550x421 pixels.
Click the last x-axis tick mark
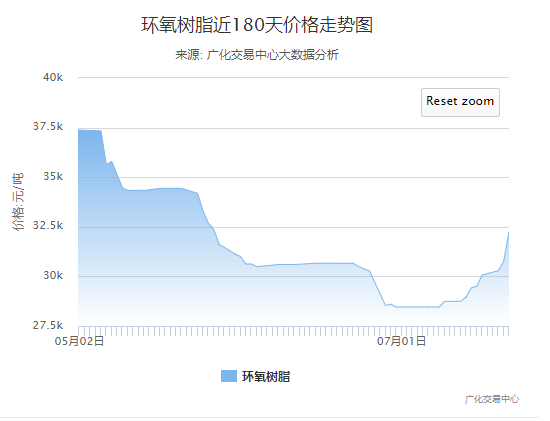[508, 331]
